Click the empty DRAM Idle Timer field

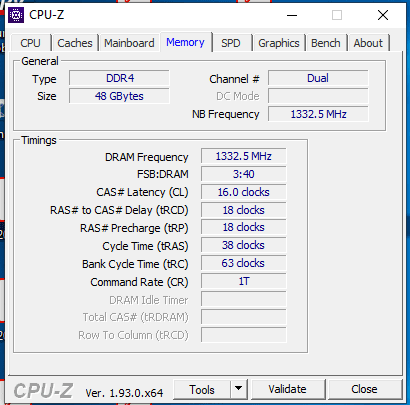click(244, 300)
